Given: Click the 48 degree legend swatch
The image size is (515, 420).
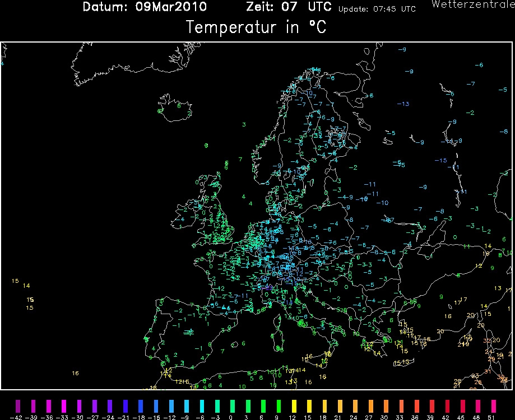Looking at the screenshot, I should coord(478,406).
